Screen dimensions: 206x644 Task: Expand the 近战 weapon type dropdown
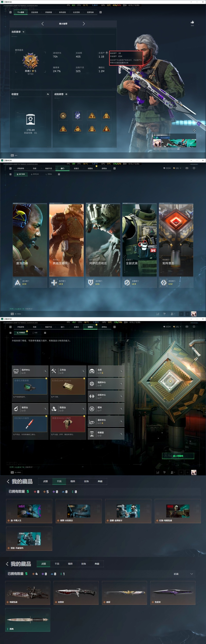(183, 574)
